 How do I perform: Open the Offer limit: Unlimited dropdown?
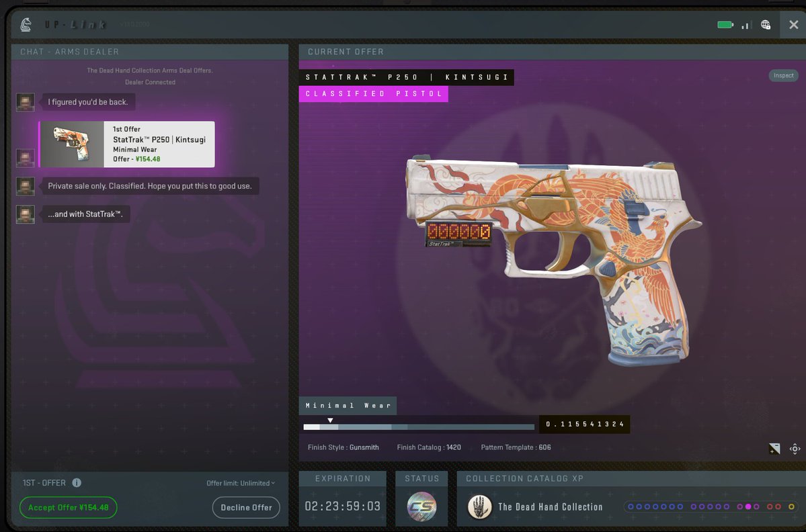[241, 483]
